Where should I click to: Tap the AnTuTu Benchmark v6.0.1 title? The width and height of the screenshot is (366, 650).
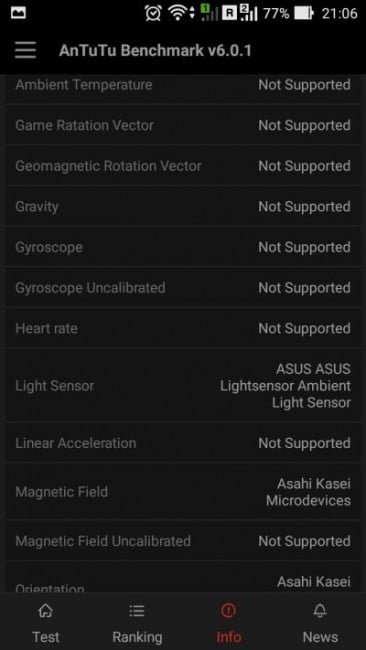(155, 51)
